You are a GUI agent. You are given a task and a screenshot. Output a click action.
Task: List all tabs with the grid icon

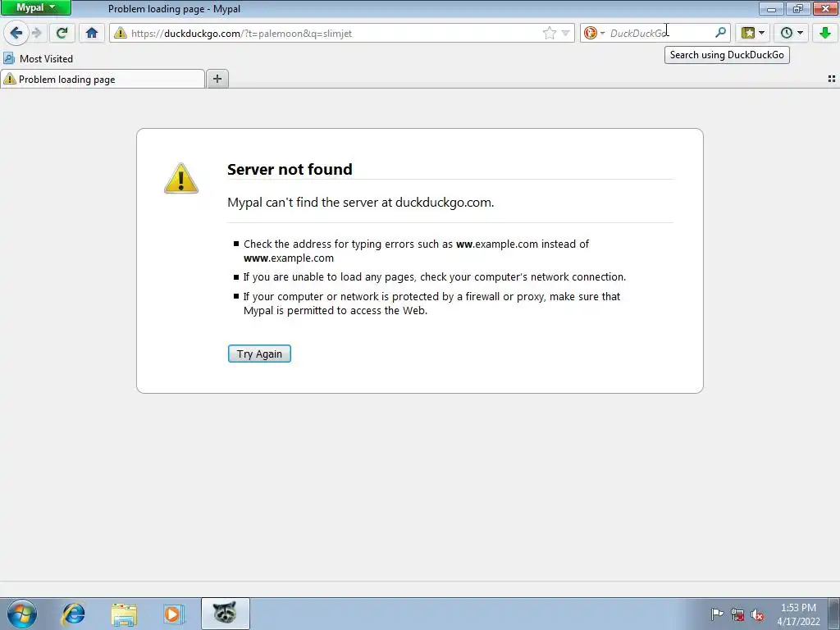pos(832,79)
